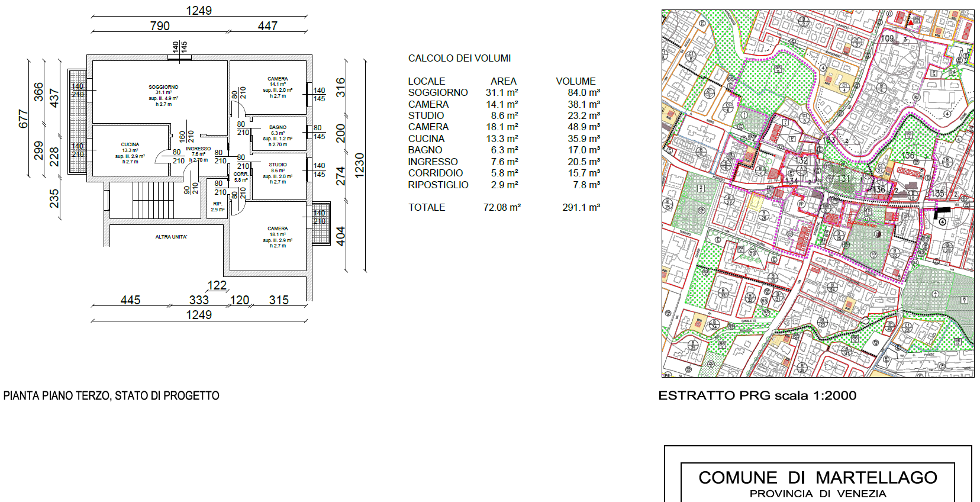Click the '366' vertical dimension label
The height and width of the screenshot is (502, 980).
click(x=38, y=92)
